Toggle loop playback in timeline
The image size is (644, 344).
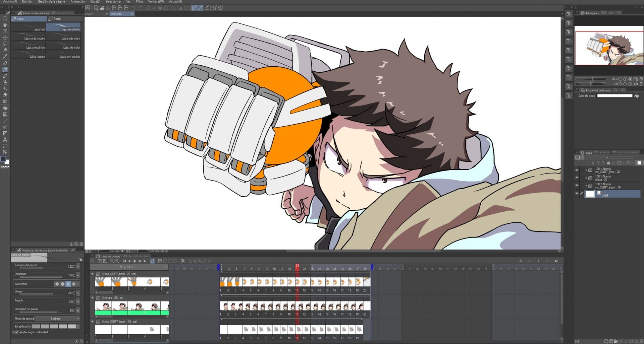coord(153,261)
